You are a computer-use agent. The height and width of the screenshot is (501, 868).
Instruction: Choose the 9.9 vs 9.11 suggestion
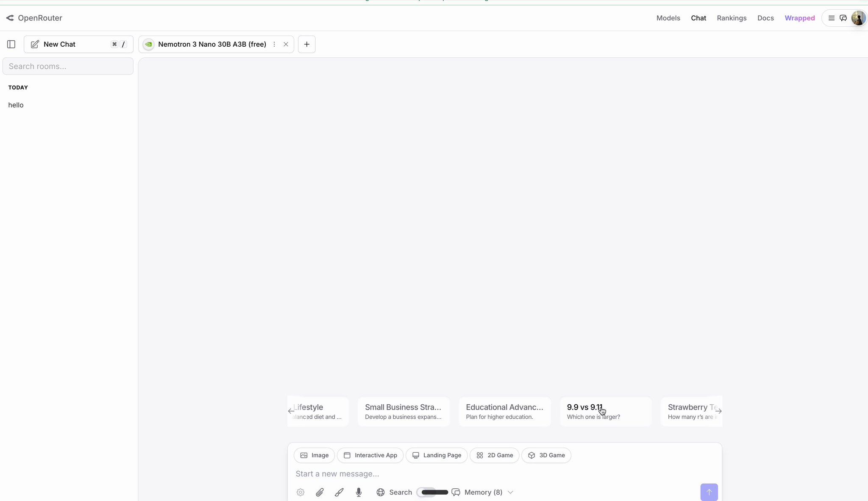(x=606, y=411)
